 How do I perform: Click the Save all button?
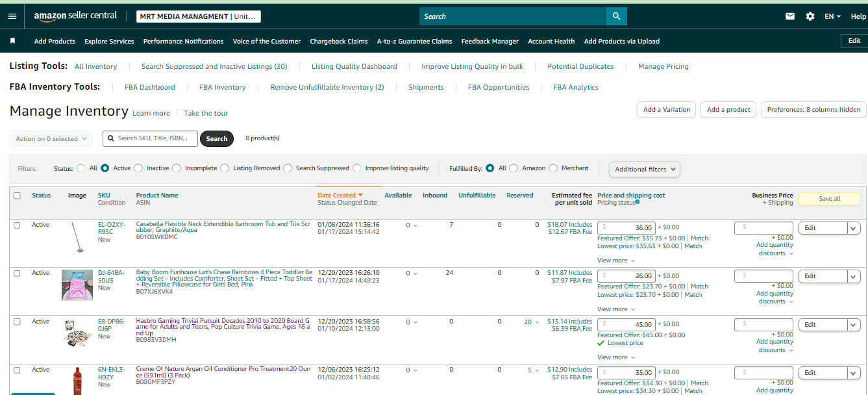coord(830,199)
